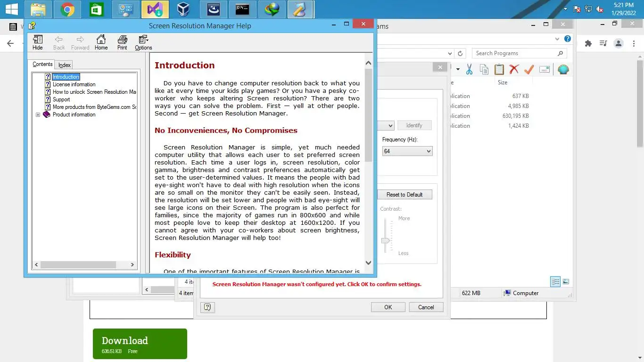Click the help question-mark button in dialog

click(207, 307)
